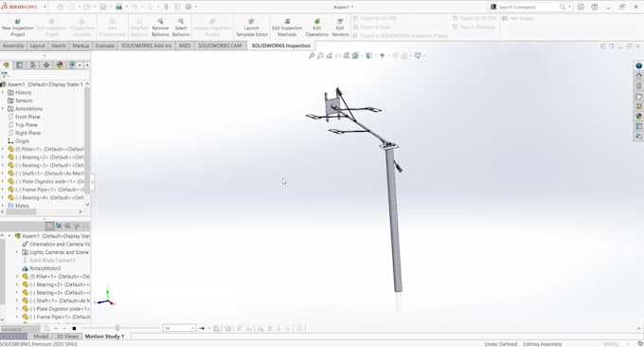Open the Animation study type dropdown

[x=20, y=329]
